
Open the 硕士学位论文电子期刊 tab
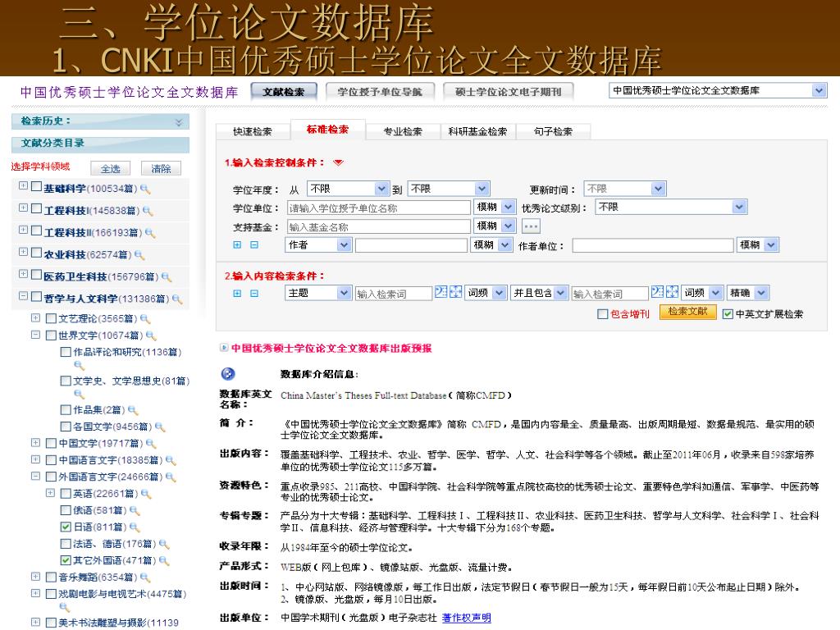coord(509,92)
